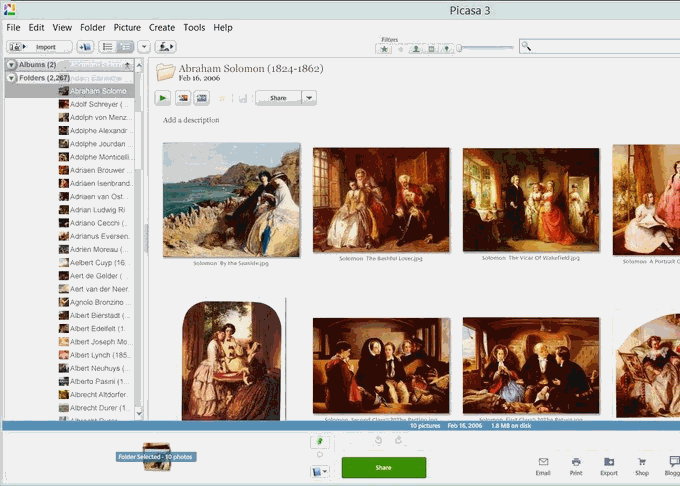
Task: Play fullscreen slideshow of the folder
Action: (x=163, y=98)
